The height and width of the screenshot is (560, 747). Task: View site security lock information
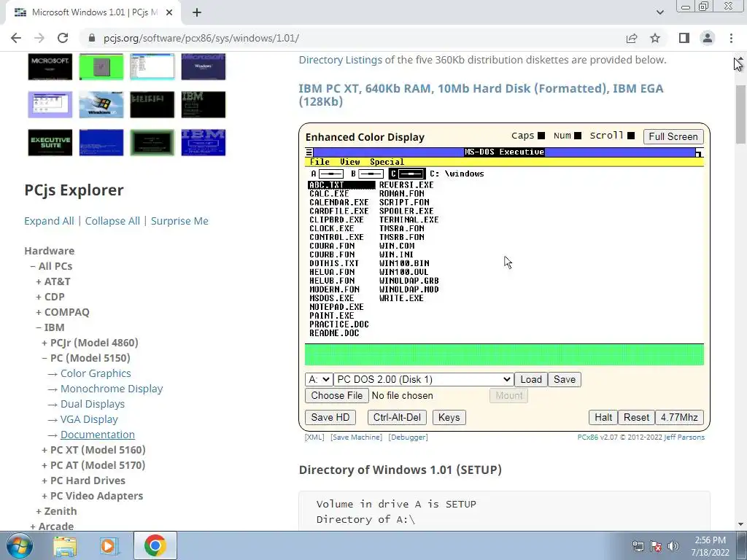pos(92,38)
